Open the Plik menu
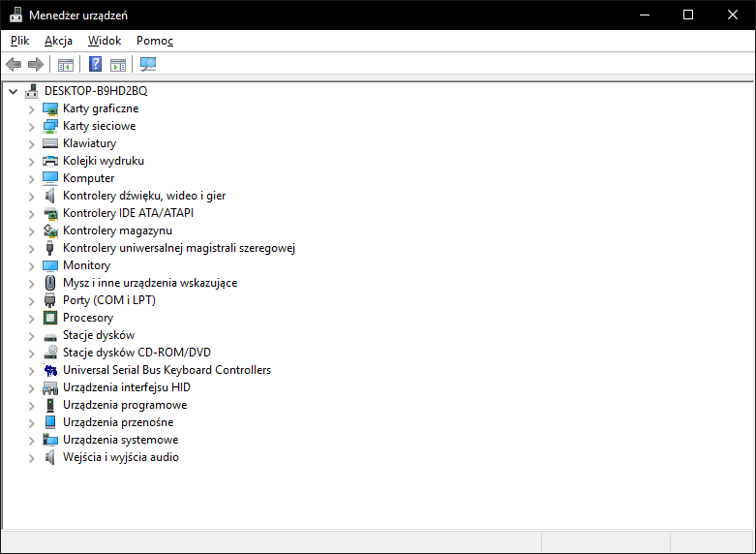 19,41
